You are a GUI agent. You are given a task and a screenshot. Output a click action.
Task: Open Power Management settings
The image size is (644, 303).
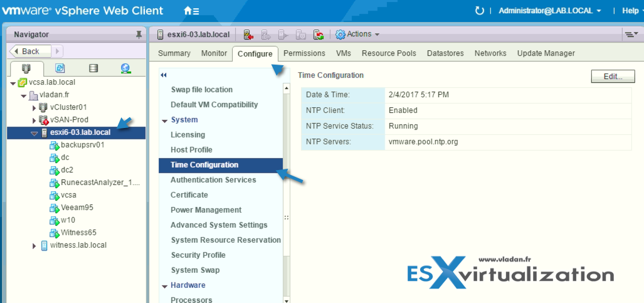pyautogui.click(x=206, y=210)
